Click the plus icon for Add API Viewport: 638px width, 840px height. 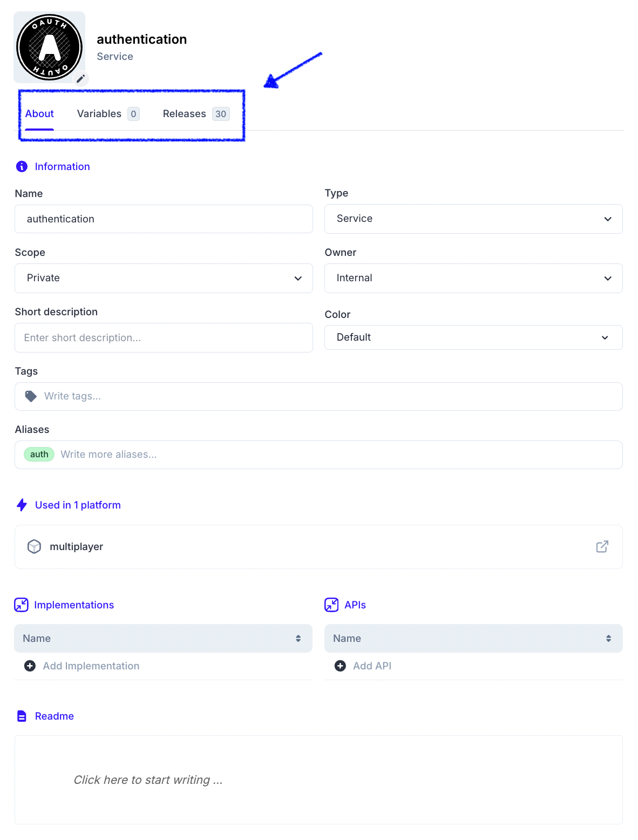340,666
